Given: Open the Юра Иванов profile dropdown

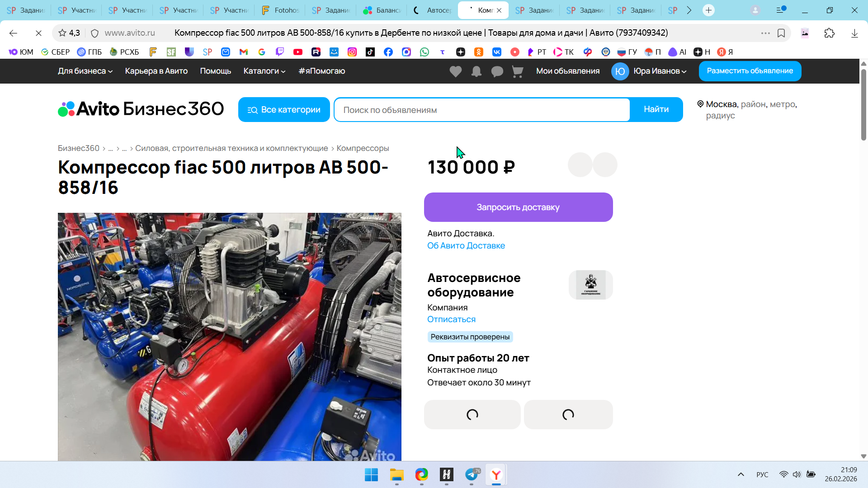Looking at the screenshot, I should (x=660, y=71).
